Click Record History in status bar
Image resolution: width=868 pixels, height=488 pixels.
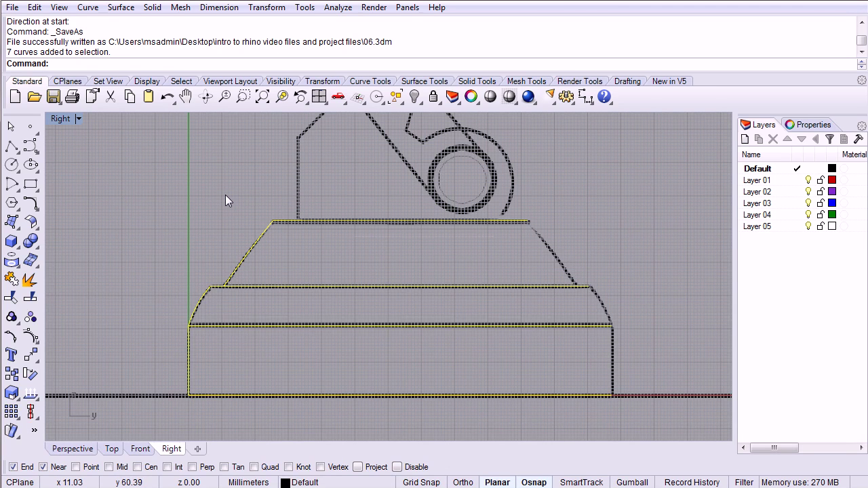692,483
